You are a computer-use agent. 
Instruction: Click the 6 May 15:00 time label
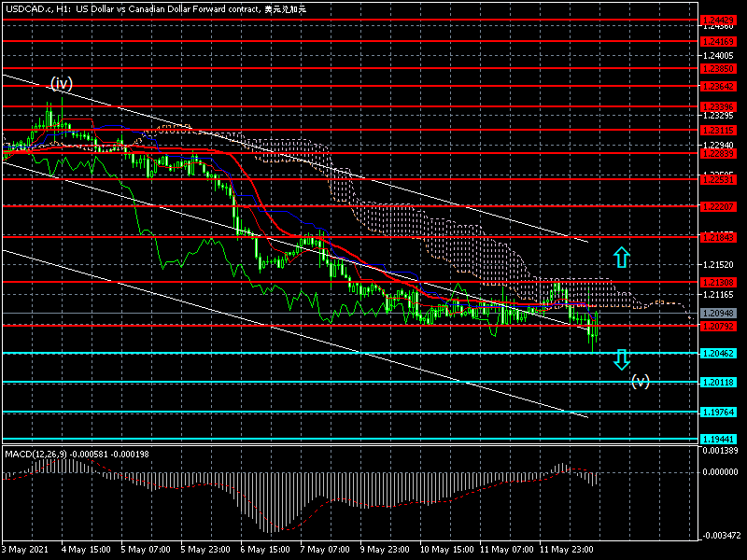tap(265, 550)
